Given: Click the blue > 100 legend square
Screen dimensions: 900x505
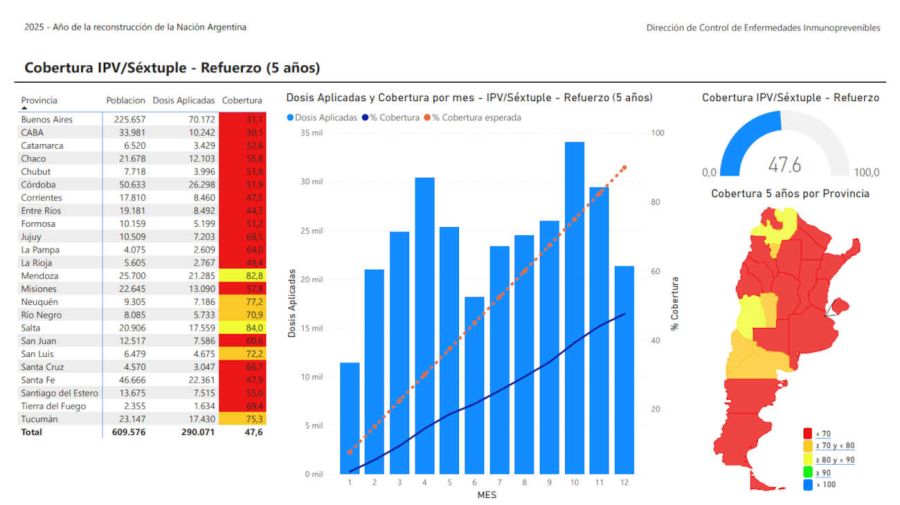Looking at the screenshot, I should (807, 485).
